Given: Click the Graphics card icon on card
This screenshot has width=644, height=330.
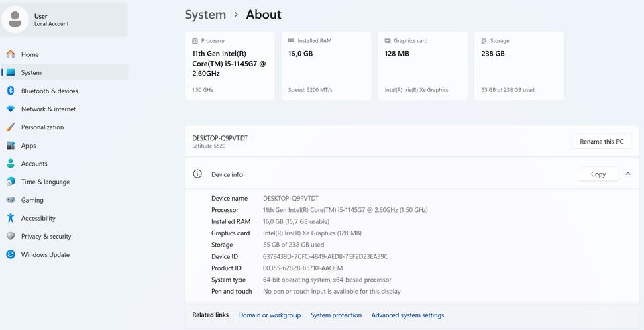Looking at the screenshot, I should pyautogui.click(x=388, y=41).
